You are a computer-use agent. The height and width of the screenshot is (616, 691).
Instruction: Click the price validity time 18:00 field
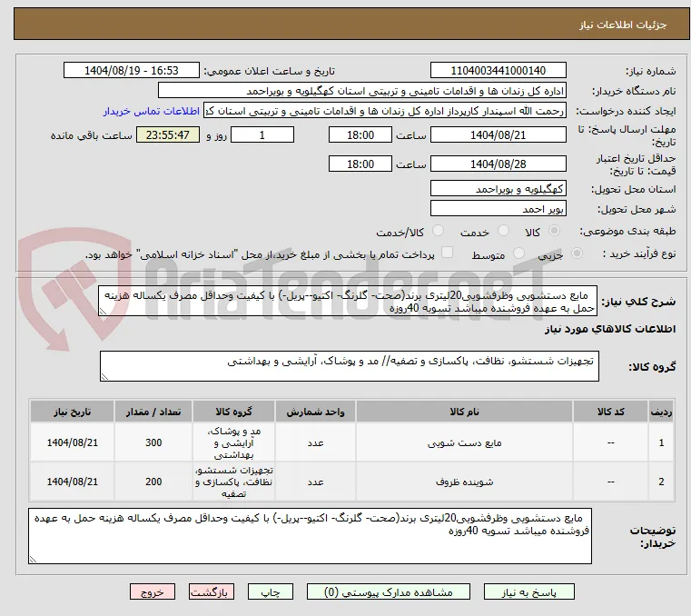pyautogui.click(x=360, y=164)
